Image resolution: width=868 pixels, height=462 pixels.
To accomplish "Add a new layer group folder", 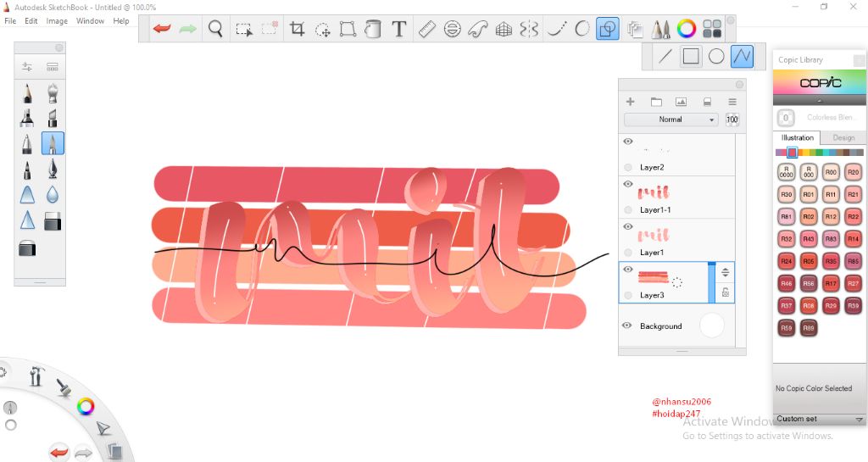I will pyautogui.click(x=656, y=102).
